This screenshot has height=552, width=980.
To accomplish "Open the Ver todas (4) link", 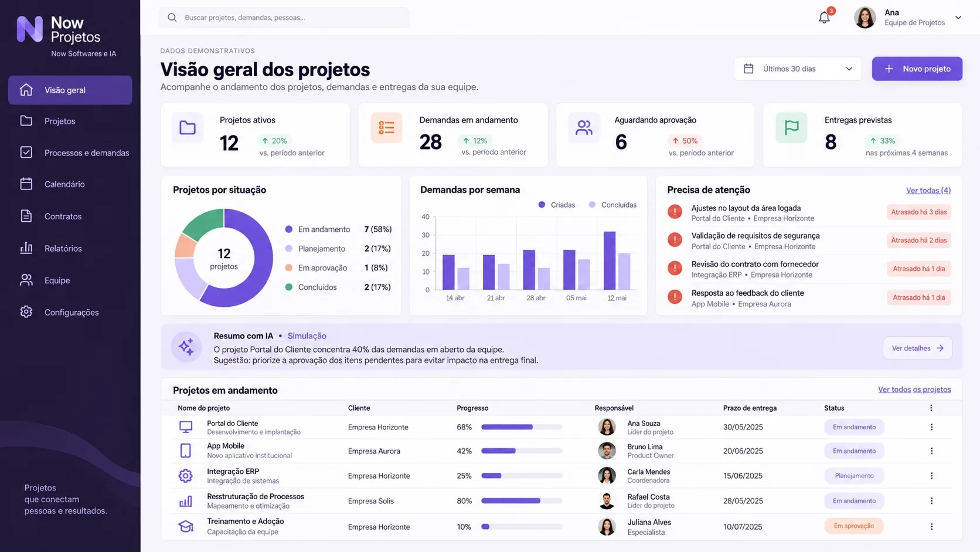I will tap(928, 190).
